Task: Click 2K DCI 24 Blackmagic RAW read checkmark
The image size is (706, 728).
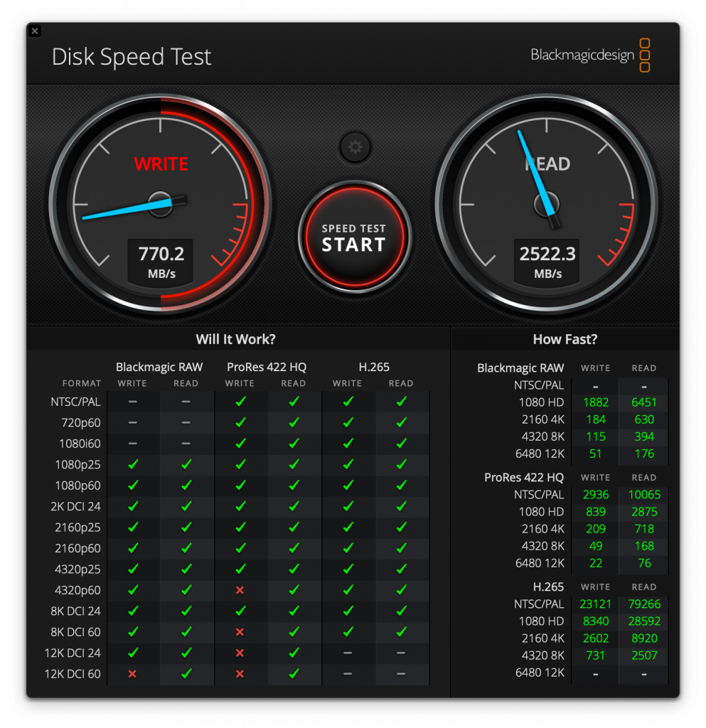Action: pos(186,505)
